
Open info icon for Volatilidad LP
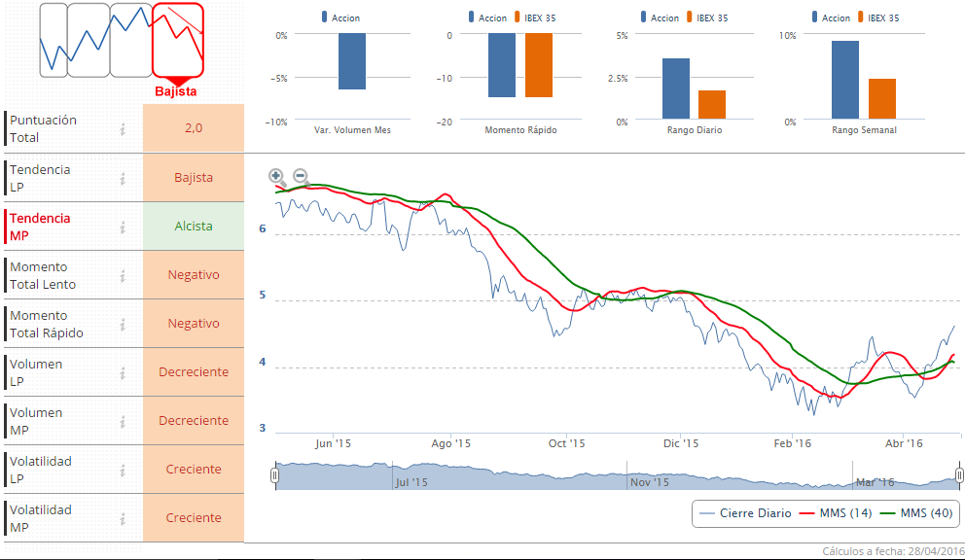[x=123, y=470]
